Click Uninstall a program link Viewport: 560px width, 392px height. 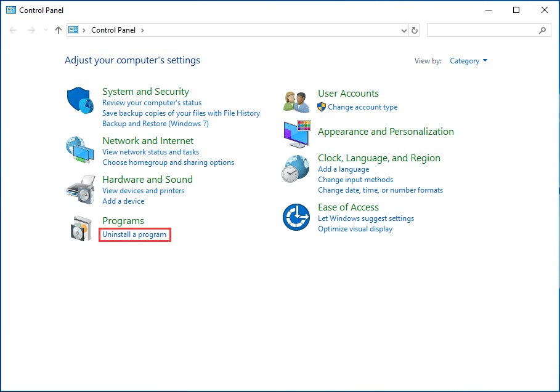[x=134, y=234]
